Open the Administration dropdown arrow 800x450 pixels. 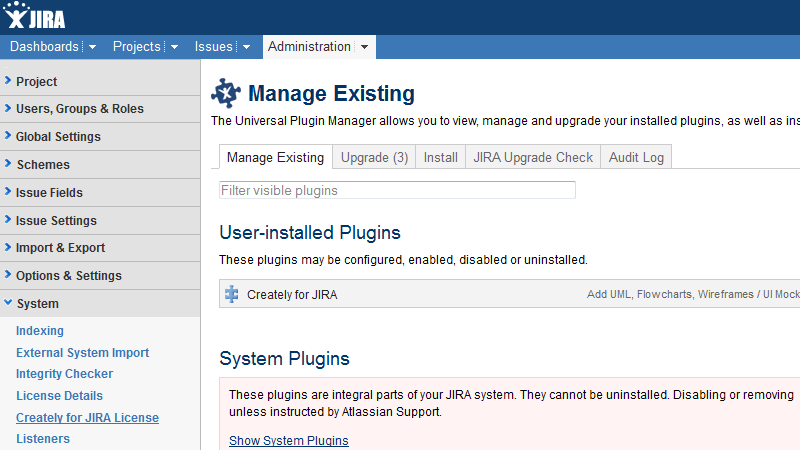click(x=364, y=47)
